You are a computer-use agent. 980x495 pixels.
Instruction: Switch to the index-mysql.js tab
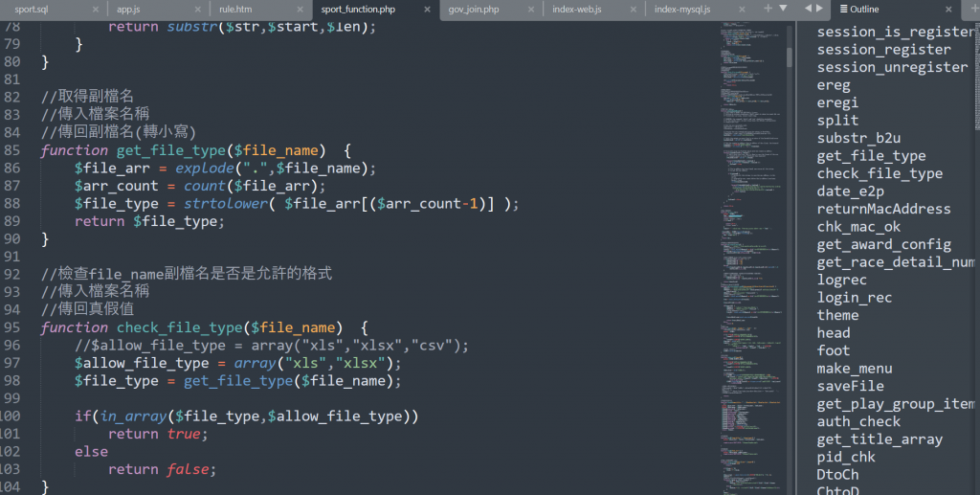(682, 10)
